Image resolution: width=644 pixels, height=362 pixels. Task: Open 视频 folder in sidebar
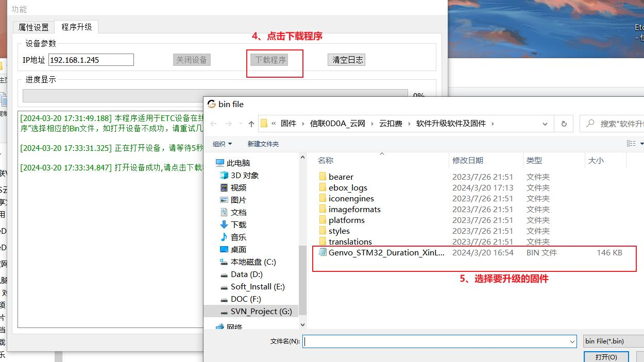point(239,187)
